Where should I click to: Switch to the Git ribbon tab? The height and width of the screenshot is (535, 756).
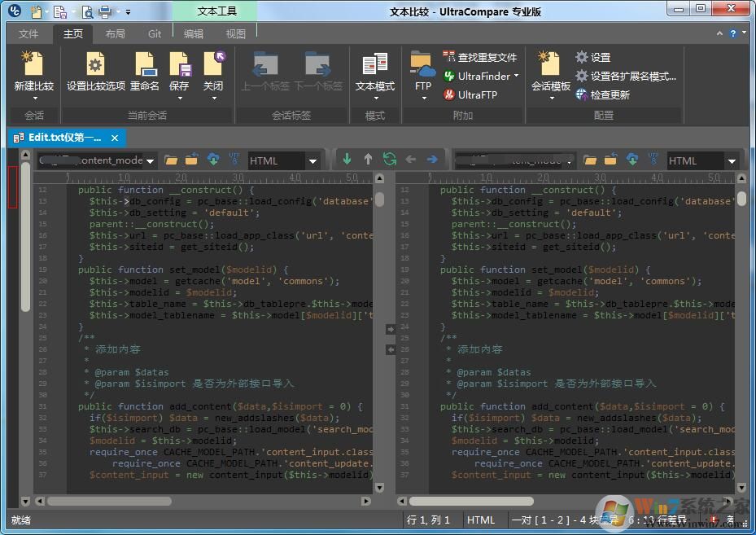(155, 34)
